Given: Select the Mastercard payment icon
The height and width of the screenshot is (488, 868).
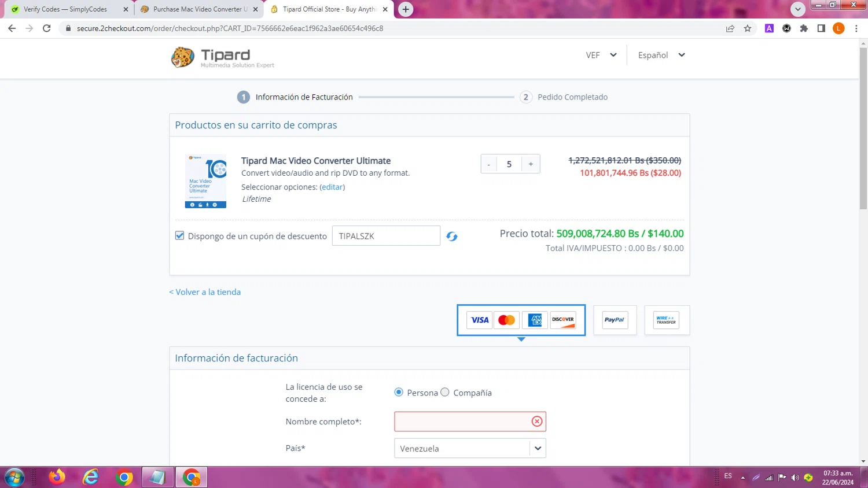Looking at the screenshot, I should click(x=506, y=320).
